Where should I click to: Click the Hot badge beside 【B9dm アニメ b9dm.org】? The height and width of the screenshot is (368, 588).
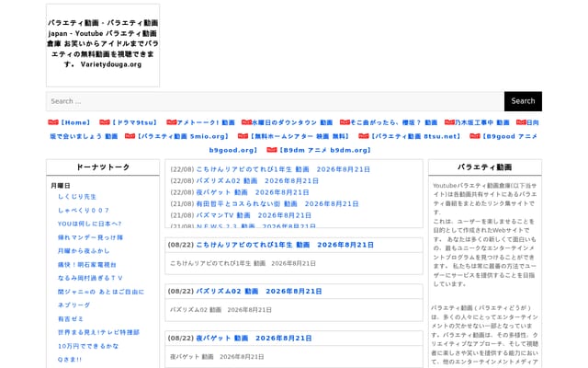tap(272, 150)
